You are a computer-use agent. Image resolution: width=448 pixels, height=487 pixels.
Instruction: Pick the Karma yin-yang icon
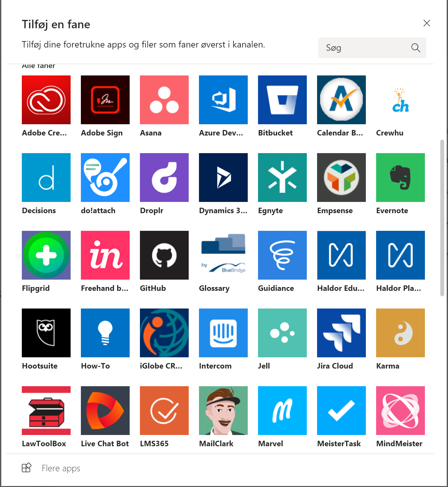tap(401, 333)
